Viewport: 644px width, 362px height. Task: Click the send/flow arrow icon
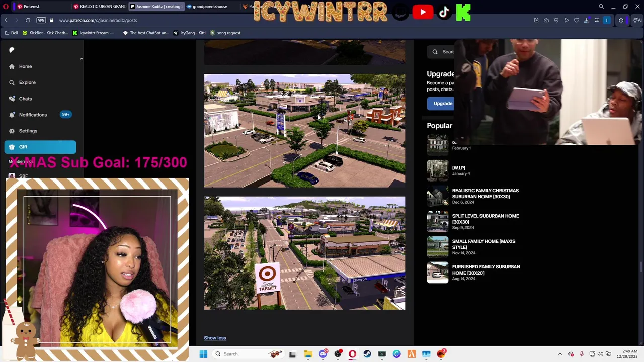pyautogui.click(x=567, y=20)
